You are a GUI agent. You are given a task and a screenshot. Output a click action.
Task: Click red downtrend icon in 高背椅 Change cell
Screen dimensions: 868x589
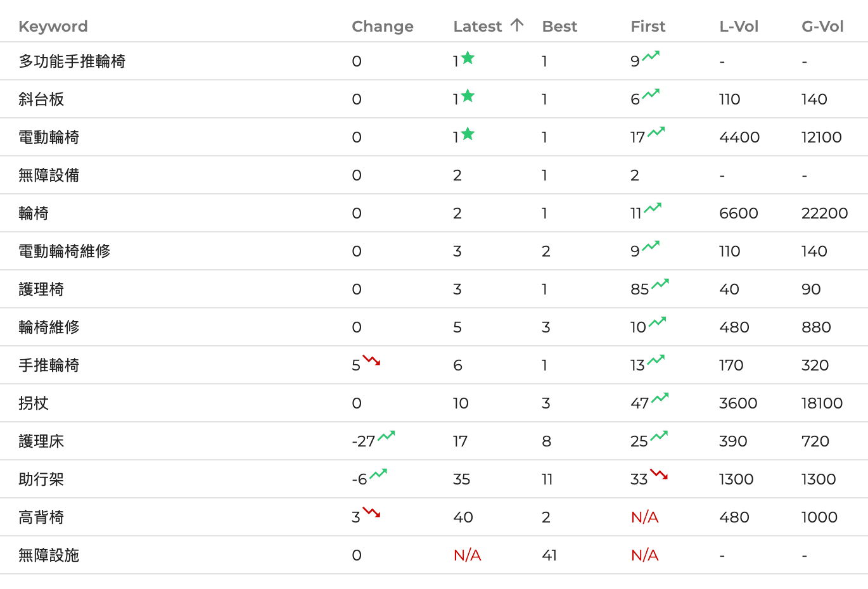pyautogui.click(x=371, y=513)
